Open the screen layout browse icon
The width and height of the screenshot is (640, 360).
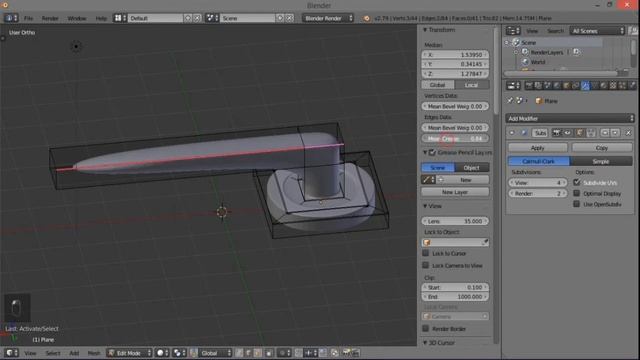click(x=120, y=18)
